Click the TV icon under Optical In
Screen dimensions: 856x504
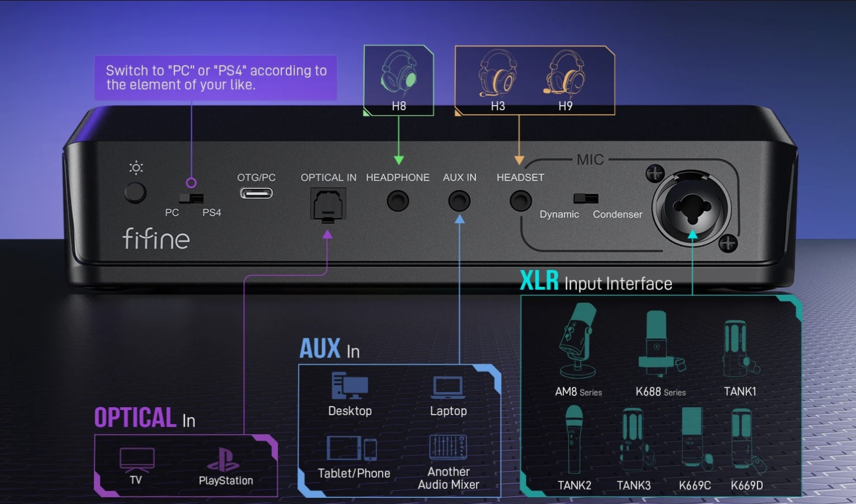137,460
